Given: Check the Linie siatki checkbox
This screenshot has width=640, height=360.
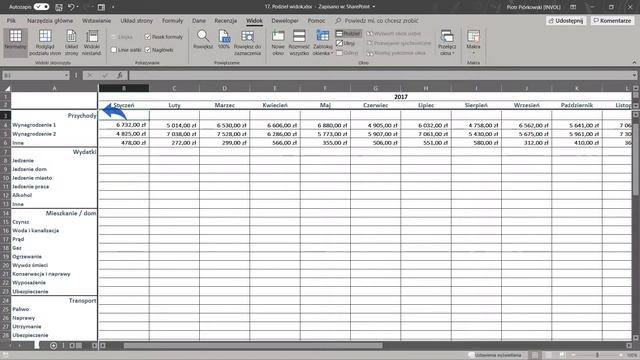Looking at the screenshot, I should click(113, 50).
